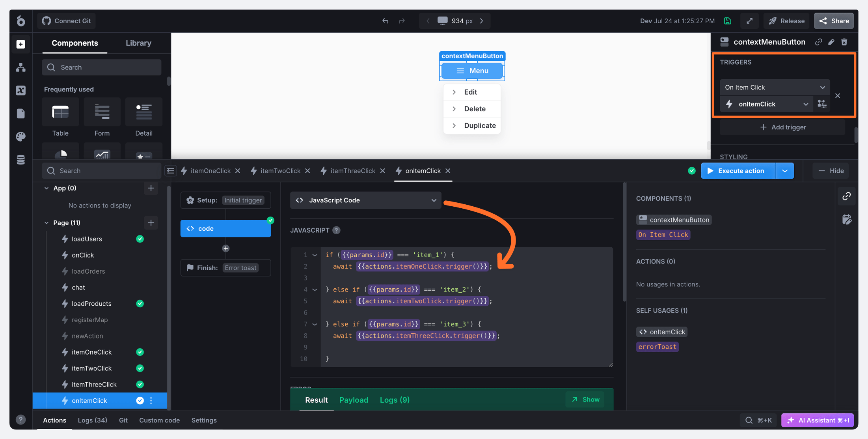
Task: Open the On Item Click trigger dropdown
Action: pos(775,87)
